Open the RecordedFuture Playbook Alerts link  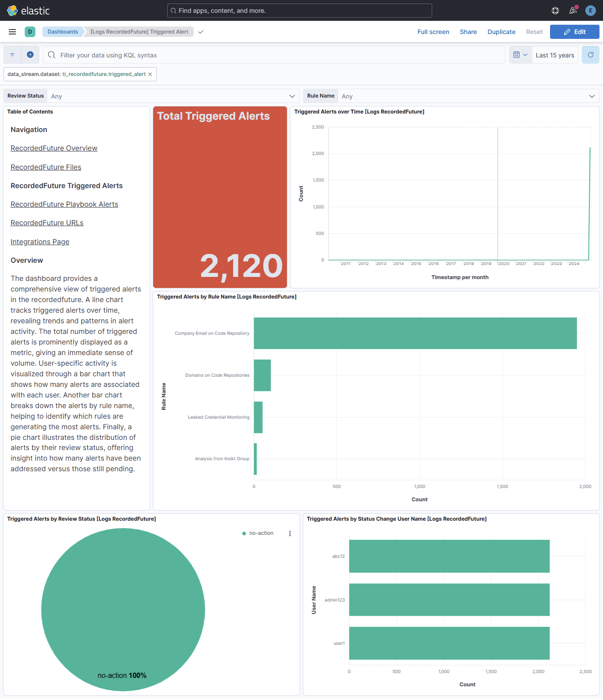click(x=64, y=204)
